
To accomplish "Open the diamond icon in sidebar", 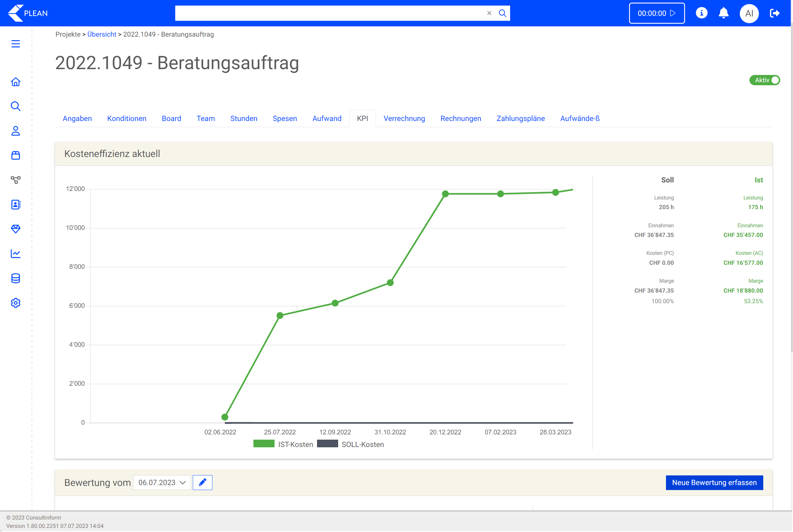I will [x=16, y=229].
